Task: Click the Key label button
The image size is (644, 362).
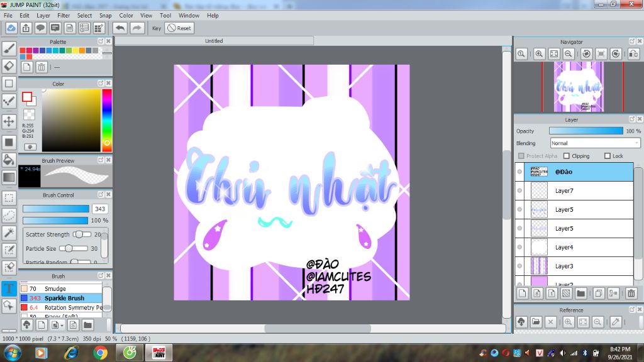Action: pos(157,28)
